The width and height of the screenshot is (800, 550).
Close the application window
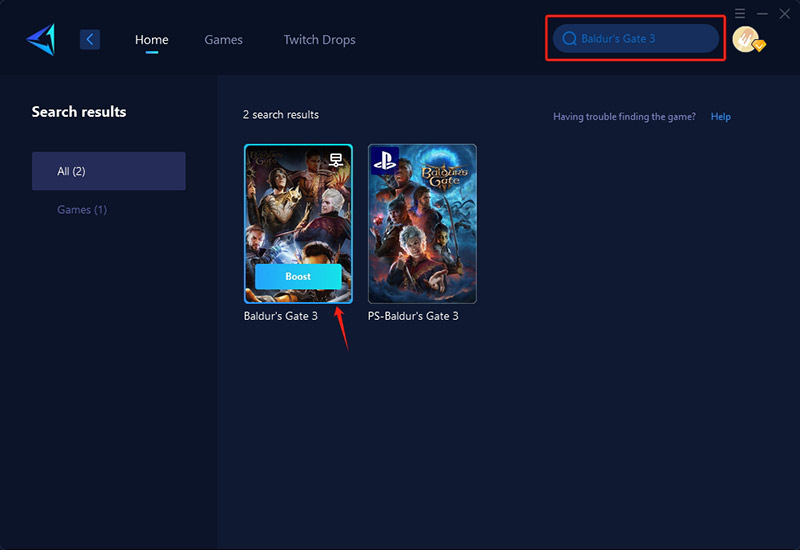[785, 14]
